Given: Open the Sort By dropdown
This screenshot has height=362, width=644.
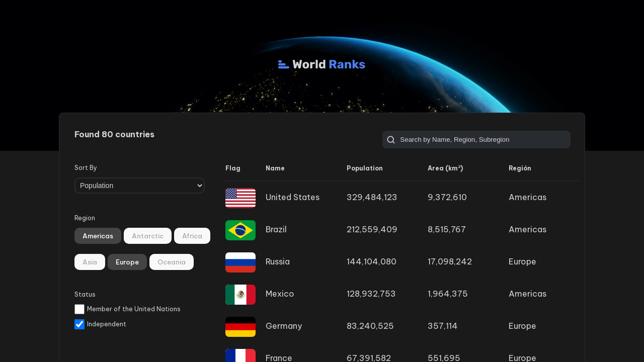Looking at the screenshot, I should [139, 186].
